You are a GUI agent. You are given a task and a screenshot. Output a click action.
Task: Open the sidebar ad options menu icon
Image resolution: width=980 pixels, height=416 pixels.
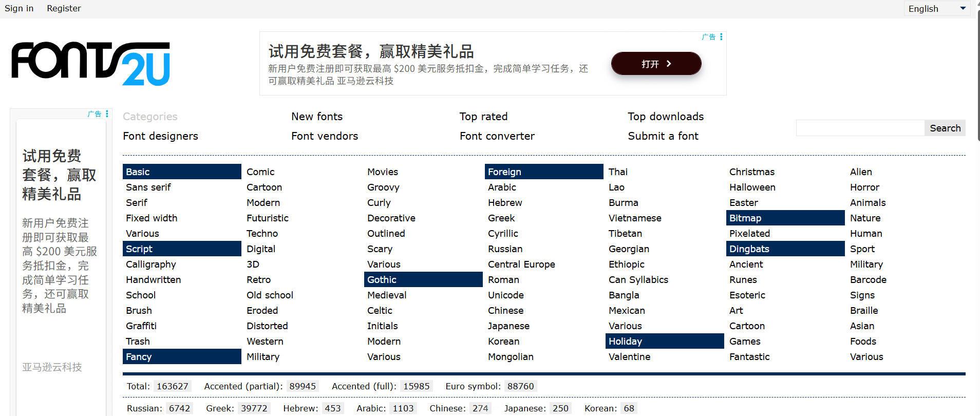(x=107, y=114)
